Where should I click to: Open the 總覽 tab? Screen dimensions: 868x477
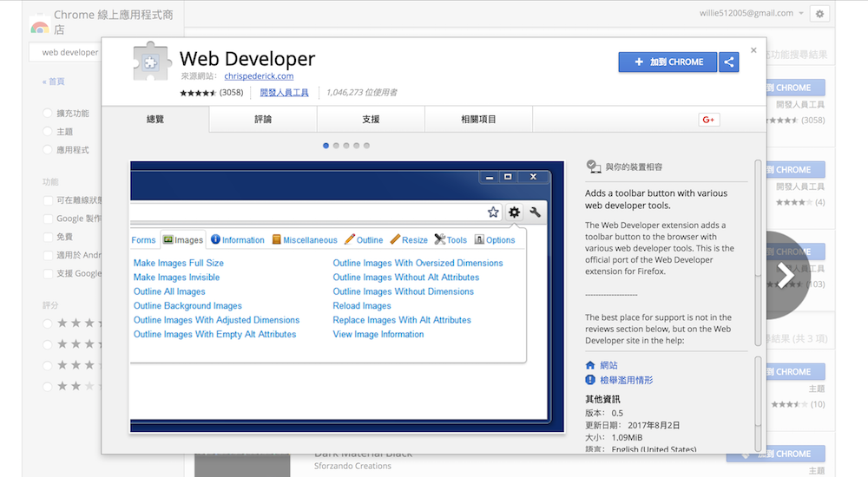tap(155, 119)
